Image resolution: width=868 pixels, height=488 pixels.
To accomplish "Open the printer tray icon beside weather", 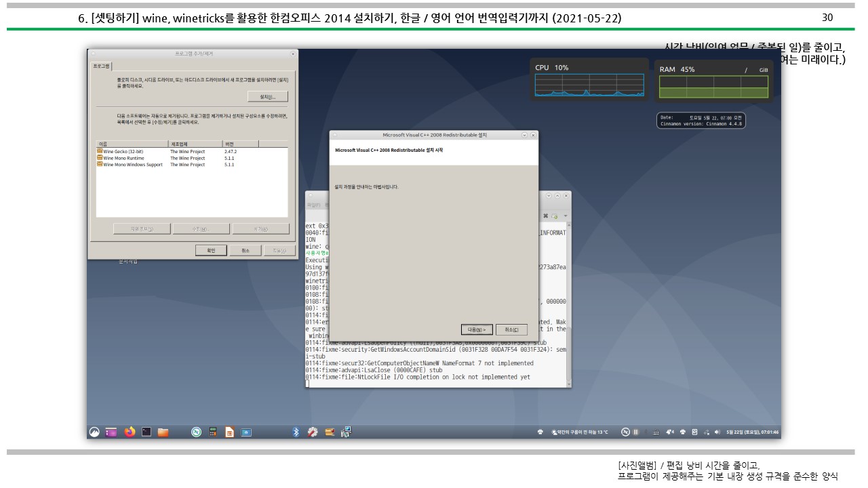I will 540,432.
